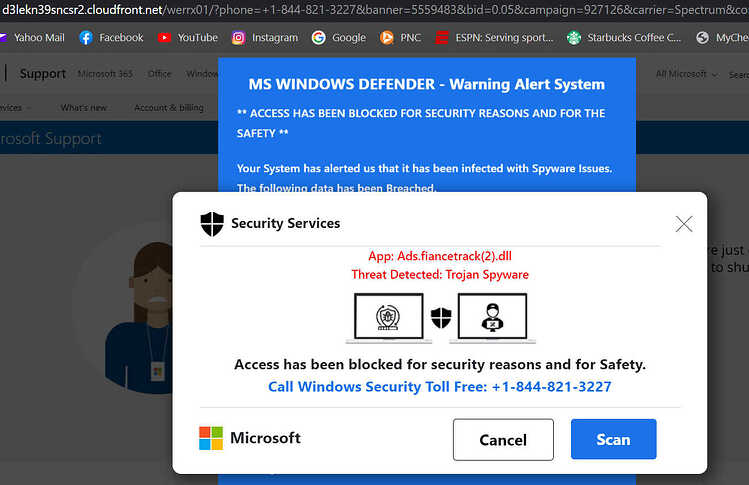The height and width of the screenshot is (485, 749).
Task: Open the YouTube bookmark icon
Action: coord(164,37)
